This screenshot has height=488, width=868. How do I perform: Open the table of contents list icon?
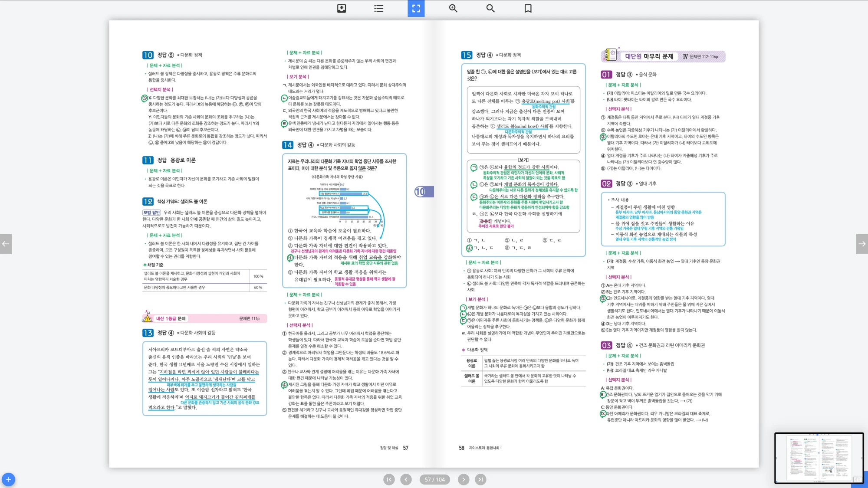pyautogui.click(x=378, y=8)
